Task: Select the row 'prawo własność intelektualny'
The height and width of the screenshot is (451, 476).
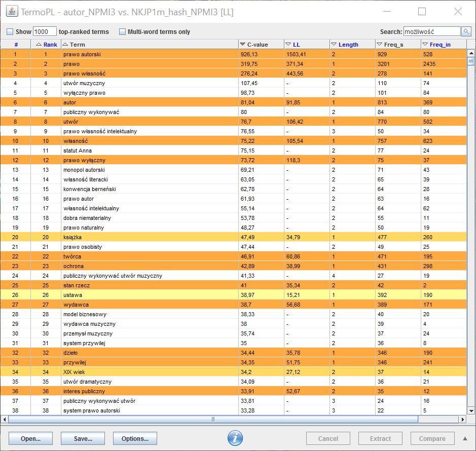Action: [234, 131]
